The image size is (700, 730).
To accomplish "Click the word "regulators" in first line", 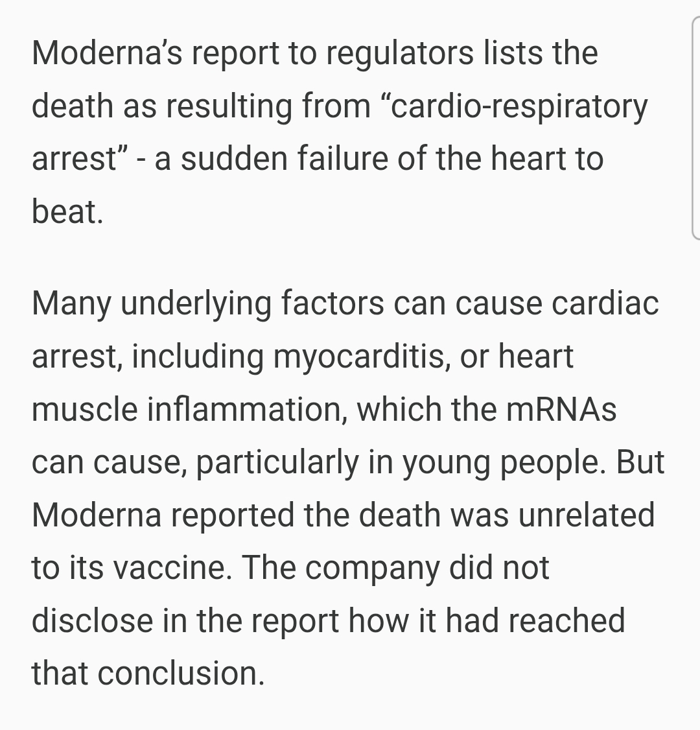I will tap(399, 53).
